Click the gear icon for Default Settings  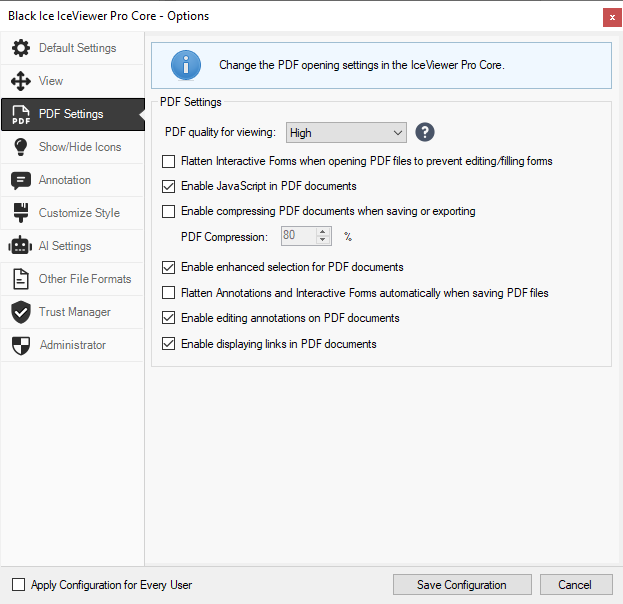21,48
